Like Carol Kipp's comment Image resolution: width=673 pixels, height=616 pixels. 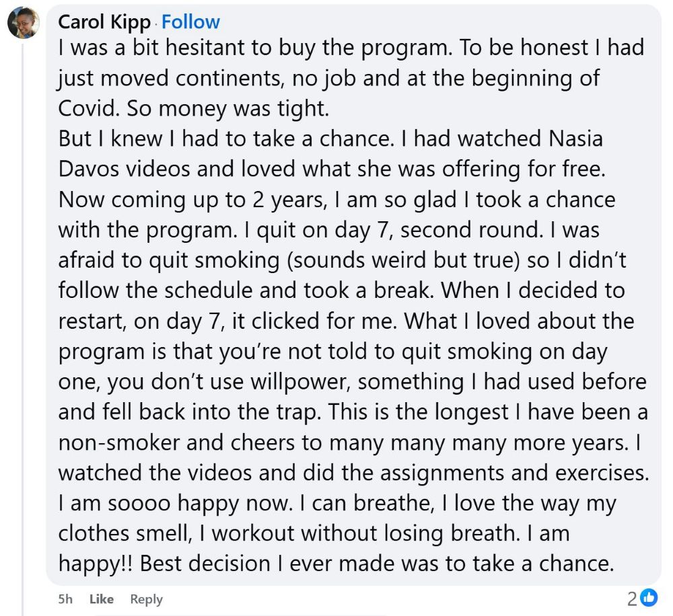[x=102, y=599]
